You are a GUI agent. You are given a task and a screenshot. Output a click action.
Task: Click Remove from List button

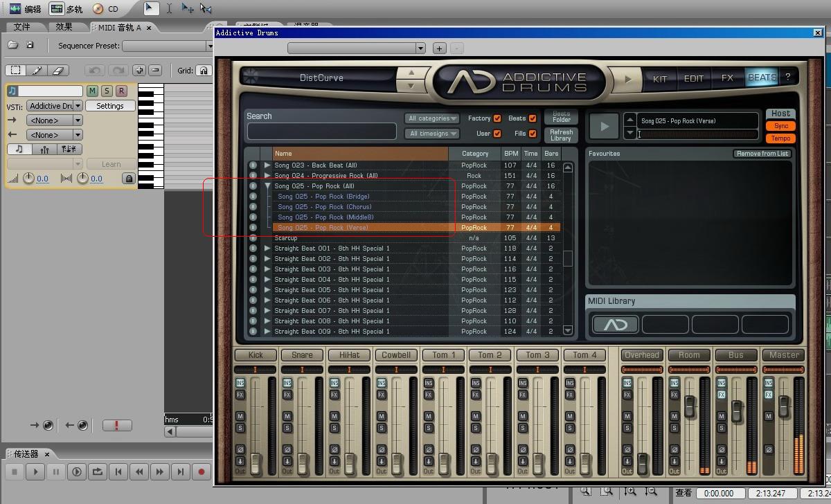pos(762,154)
